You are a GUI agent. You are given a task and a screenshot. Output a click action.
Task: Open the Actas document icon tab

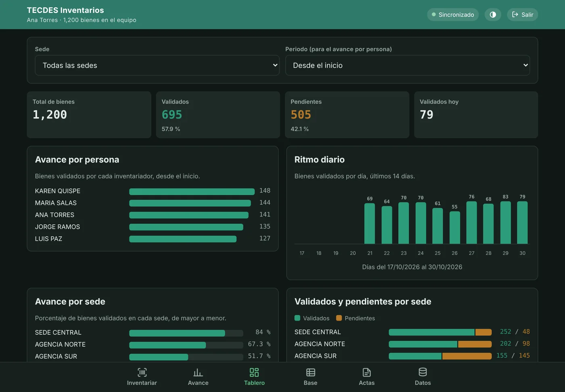click(367, 377)
